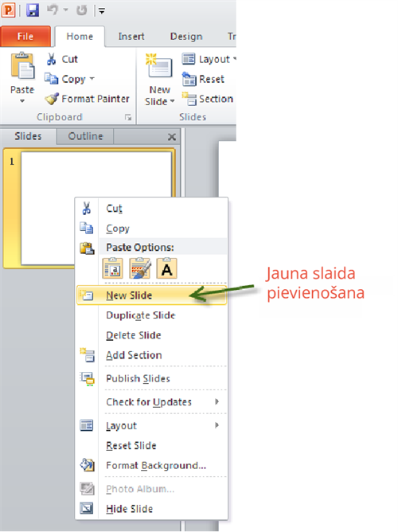Image resolution: width=398 pixels, height=532 pixels.
Task: Redo with the repeat arrow icon
Action: (81, 10)
